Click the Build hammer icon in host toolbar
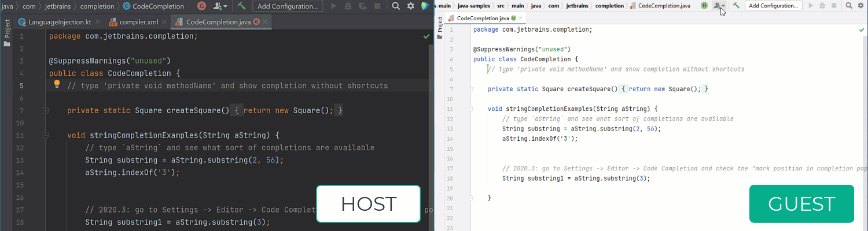Viewport: 868px width, 231px height. point(242,6)
